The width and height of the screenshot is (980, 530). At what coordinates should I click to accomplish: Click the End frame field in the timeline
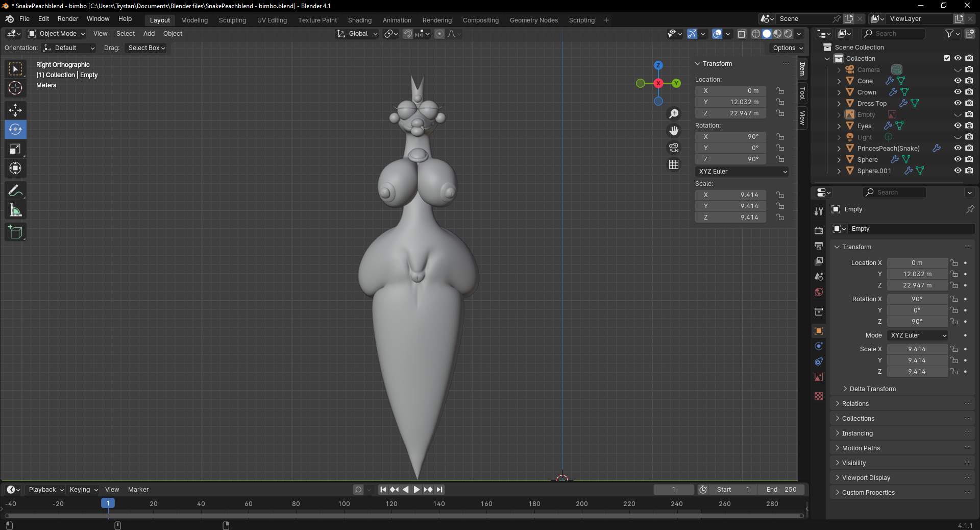[781, 490]
